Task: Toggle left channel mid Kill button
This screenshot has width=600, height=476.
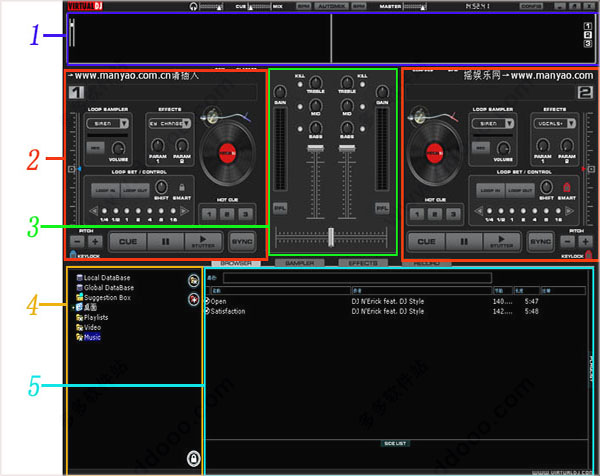Action: pos(300,107)
